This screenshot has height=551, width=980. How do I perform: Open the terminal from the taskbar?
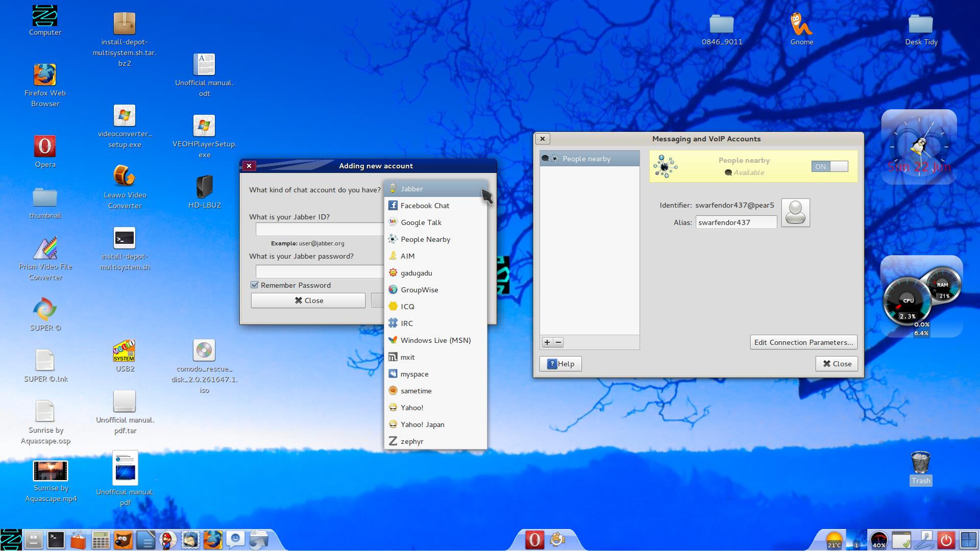(56, 540)
